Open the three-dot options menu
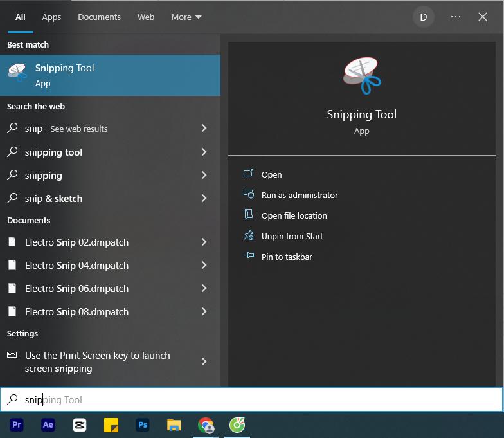This screenshot has width=504, height=438. [455, 17]
